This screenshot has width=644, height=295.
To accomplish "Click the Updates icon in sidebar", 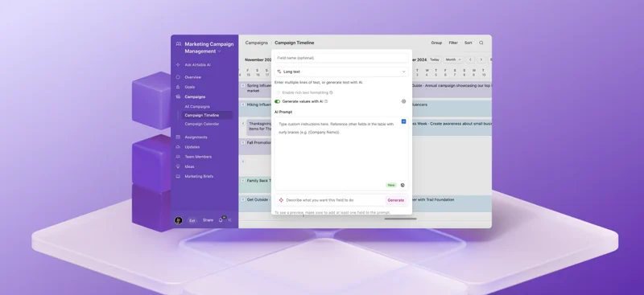I will (178, 147).
